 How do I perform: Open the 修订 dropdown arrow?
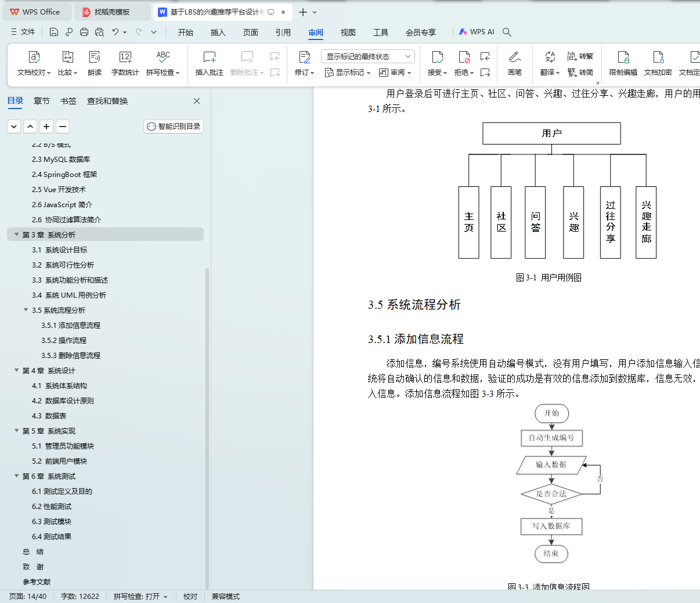312,73
